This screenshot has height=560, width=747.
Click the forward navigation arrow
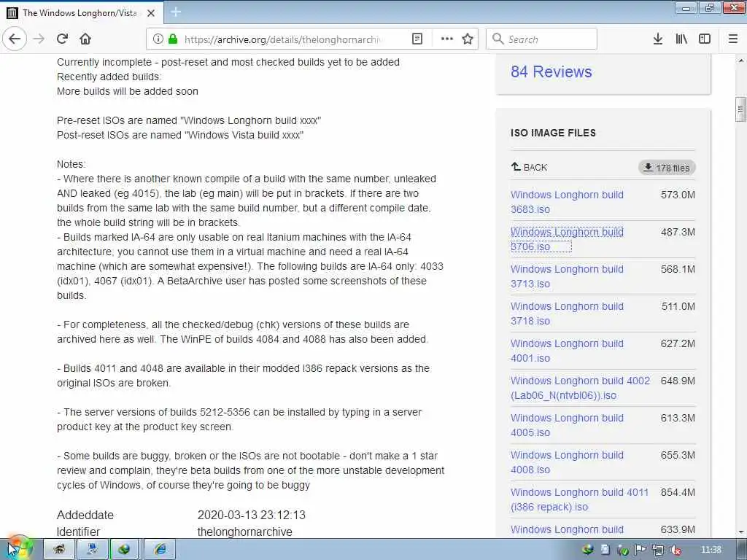point(39,39)
